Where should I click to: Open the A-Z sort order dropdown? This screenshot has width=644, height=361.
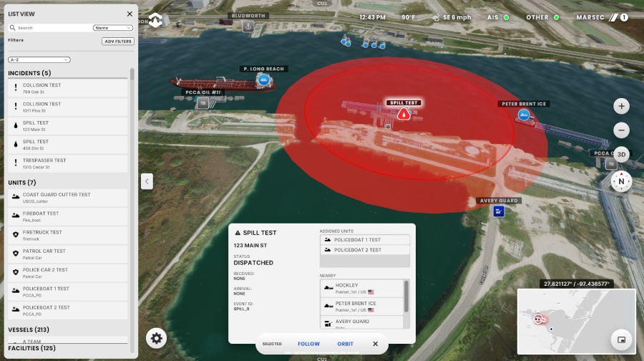pyautogui.click(x=39, y=59)
